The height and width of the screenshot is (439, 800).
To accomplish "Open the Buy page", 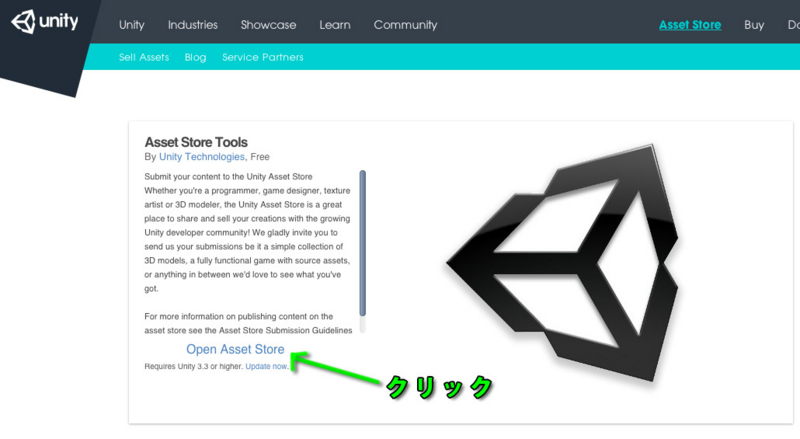I will coord(754,25).
